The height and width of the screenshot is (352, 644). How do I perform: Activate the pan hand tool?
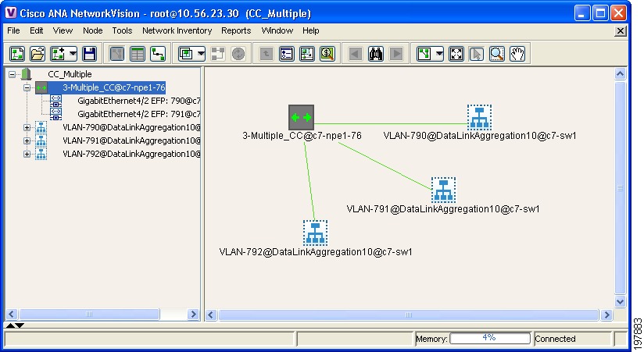click(517, 54)
